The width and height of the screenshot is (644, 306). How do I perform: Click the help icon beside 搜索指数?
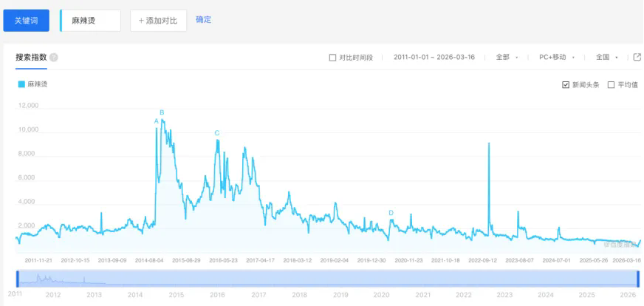point(54,58)
